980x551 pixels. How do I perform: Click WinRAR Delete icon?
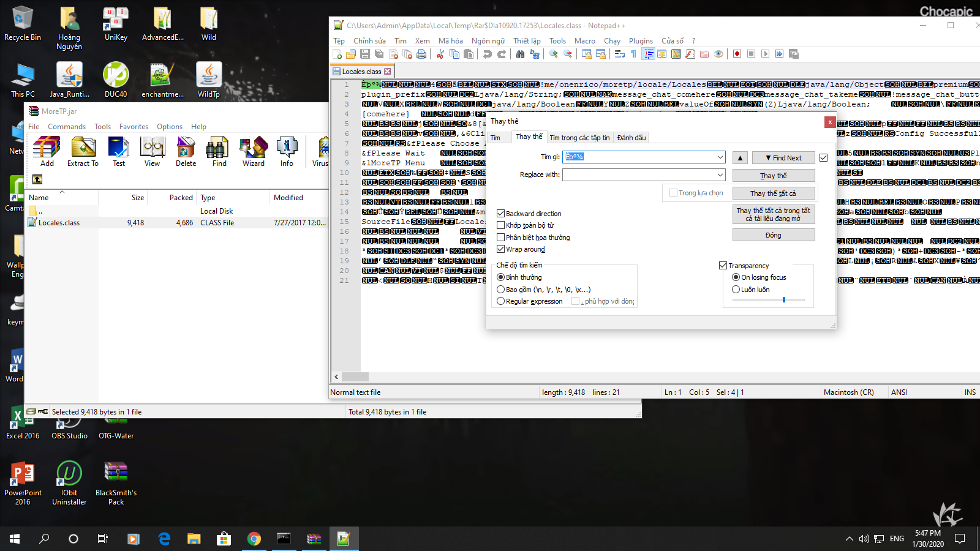tap(186, 151)
